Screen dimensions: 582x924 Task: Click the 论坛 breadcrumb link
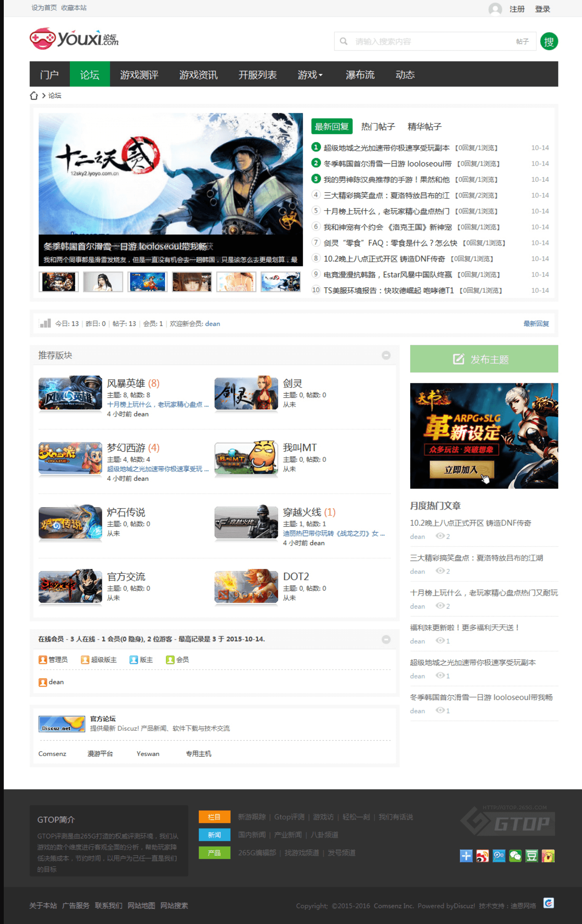54,95
